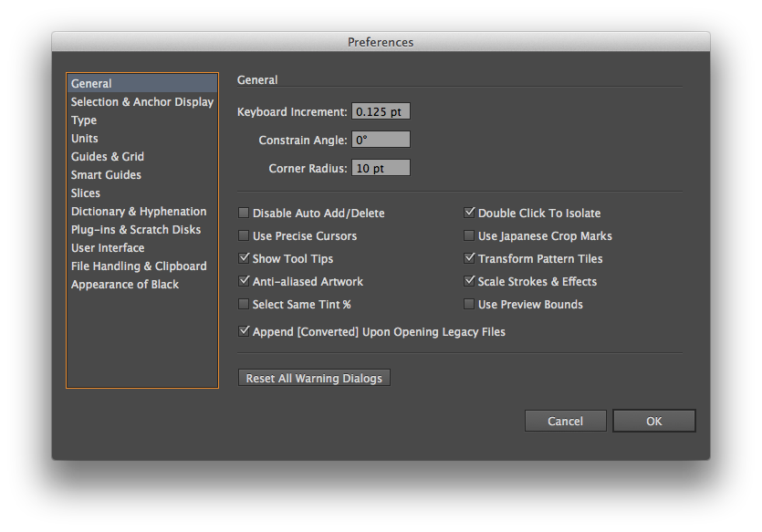Uncheck Append [Converted] Upon Opening Legacy Files
This screenshot has height=532, width=762.
pos(244,331)
